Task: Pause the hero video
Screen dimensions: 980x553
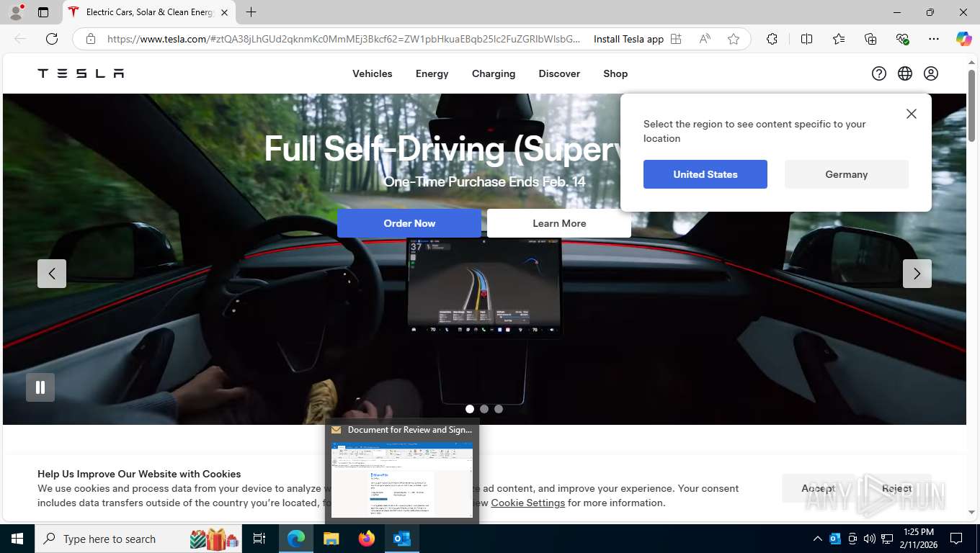Action: (x=40, y=387)
